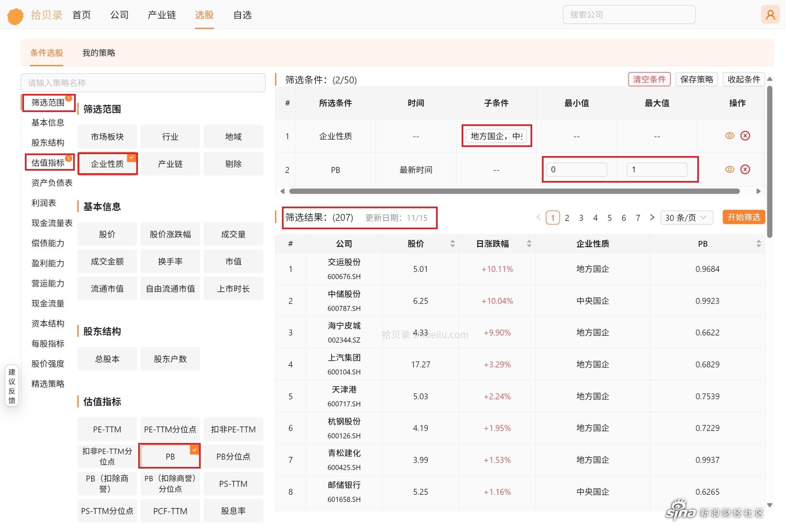Enable the 行业 filter option
The width and height of the screenshot is (786, 532).
[170, 137]
